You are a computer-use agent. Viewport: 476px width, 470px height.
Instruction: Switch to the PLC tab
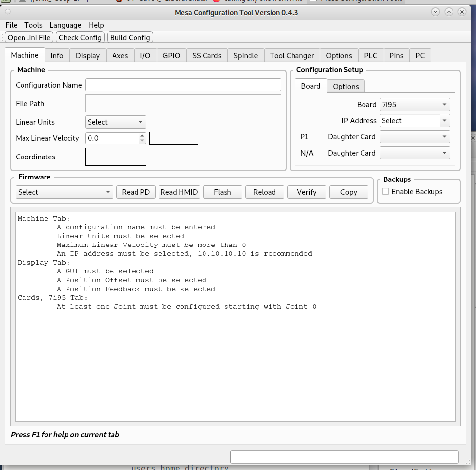[x=371, y=56]
